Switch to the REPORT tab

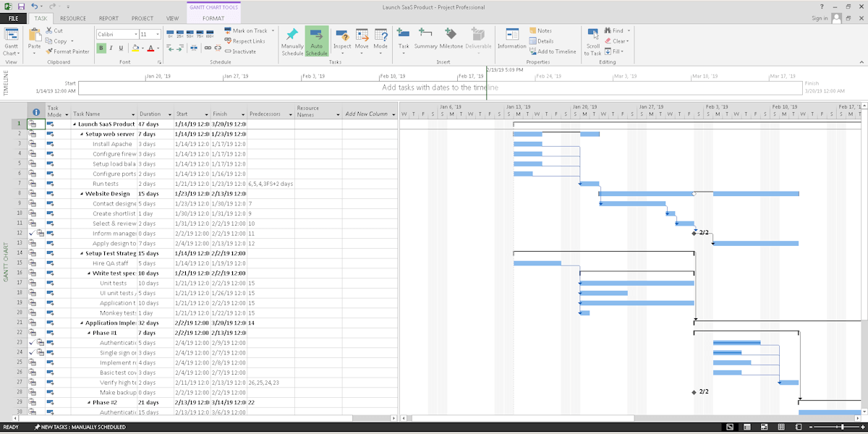click(109, 18)
